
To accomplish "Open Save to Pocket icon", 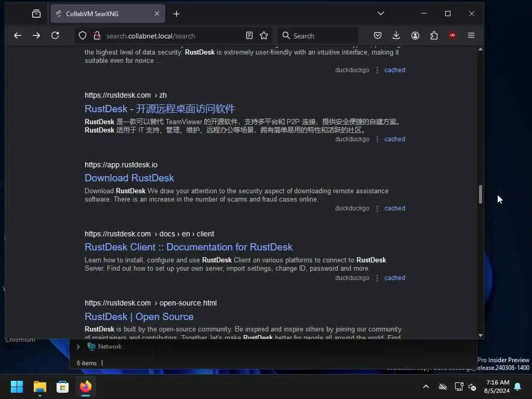I will click(x=378, y=36).
